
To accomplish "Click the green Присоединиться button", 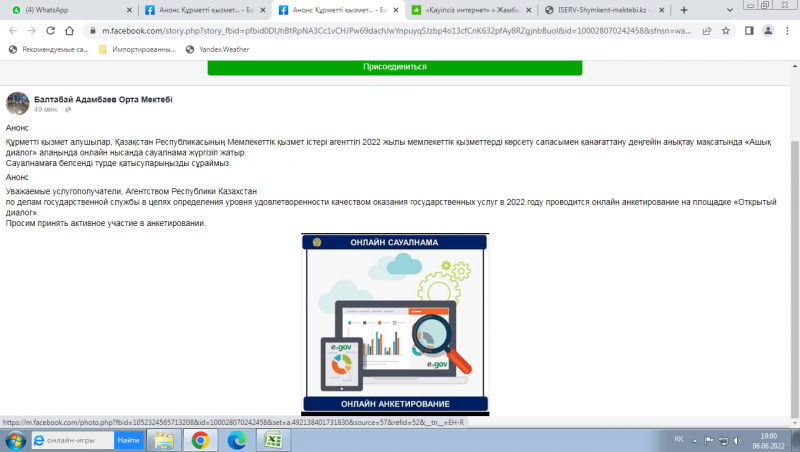I will pos(394,67).
